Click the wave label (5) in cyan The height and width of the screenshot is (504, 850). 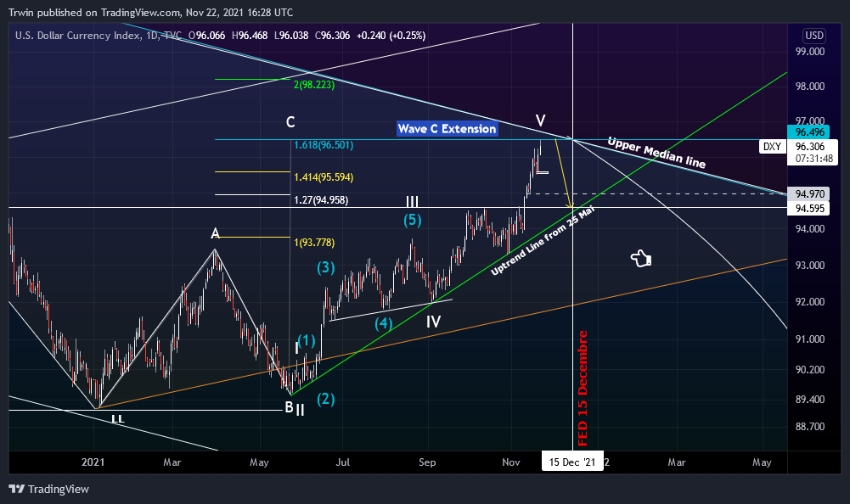[412, 220]
